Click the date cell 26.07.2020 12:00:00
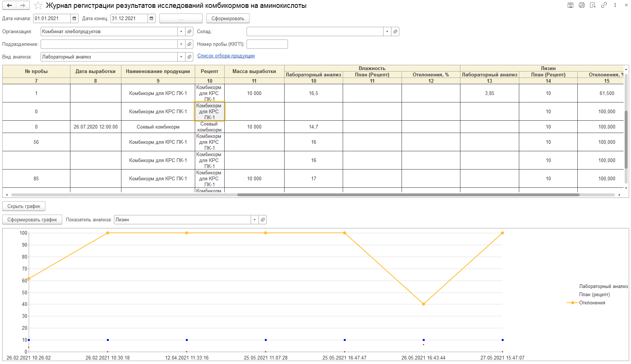Screen dimensions: 631x364 tap(95, 127)
